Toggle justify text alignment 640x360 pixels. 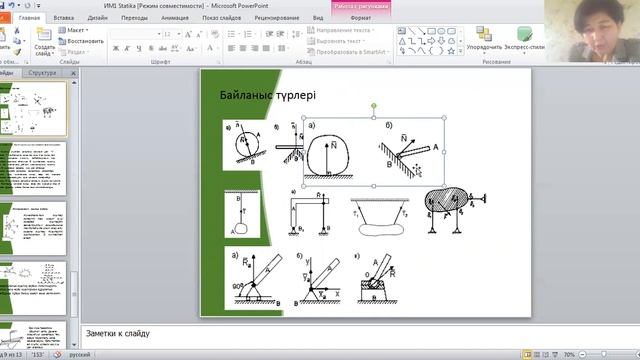point(266,49)
